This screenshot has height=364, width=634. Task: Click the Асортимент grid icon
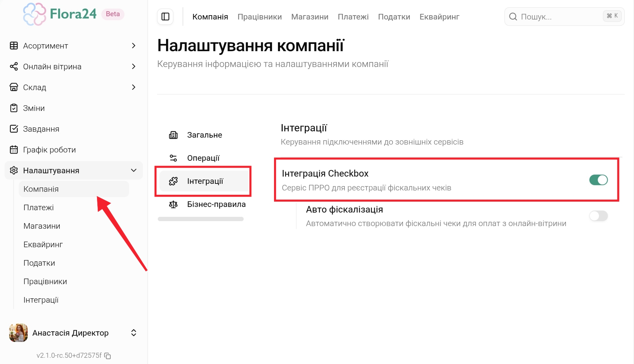click(x=14, y=46)
